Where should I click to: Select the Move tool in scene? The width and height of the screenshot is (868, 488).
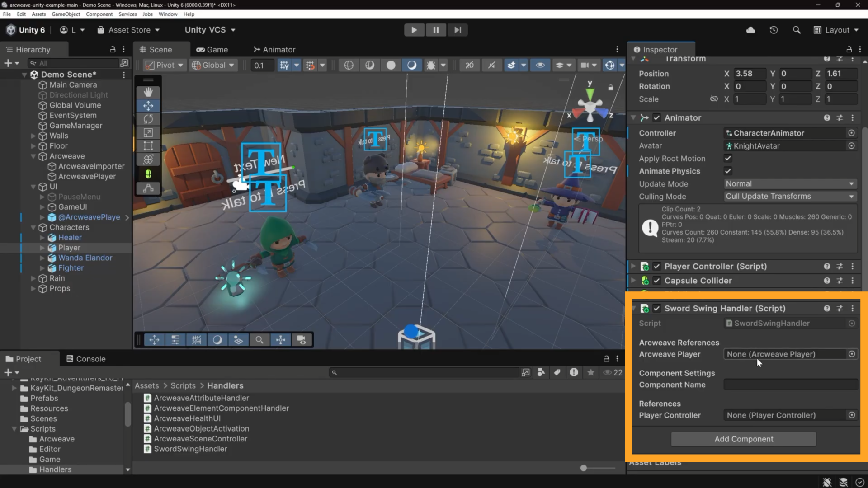[x=148, y=106]
